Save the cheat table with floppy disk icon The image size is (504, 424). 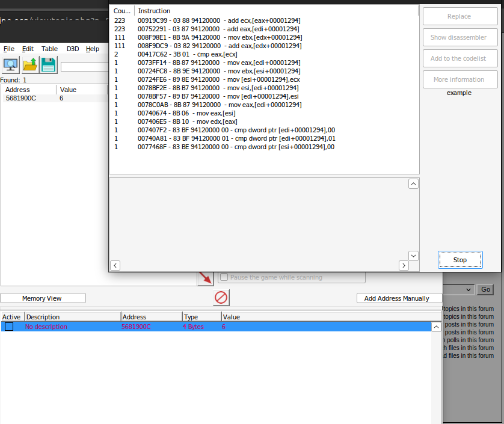pos(48,64)
